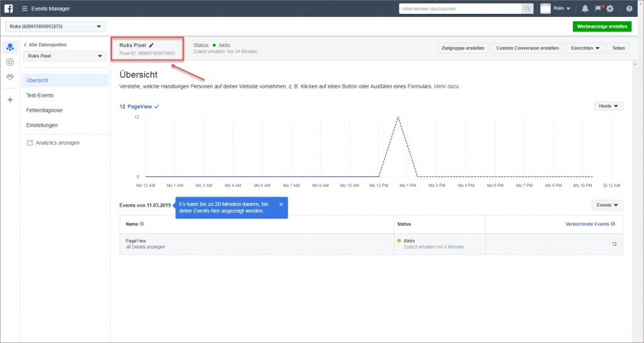Open the settings gear icon
644x343 pixels.
click(x=610, y=9)
